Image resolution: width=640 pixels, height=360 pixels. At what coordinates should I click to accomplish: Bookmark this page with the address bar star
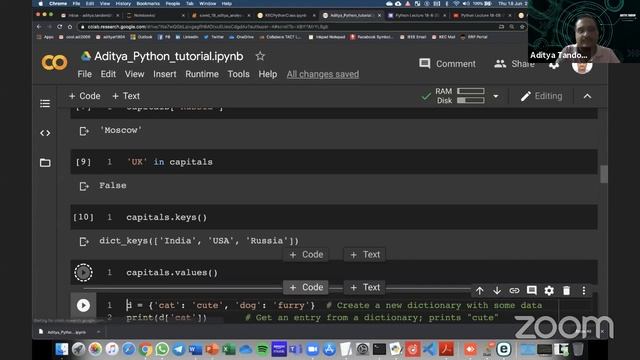tap(522, 27)
